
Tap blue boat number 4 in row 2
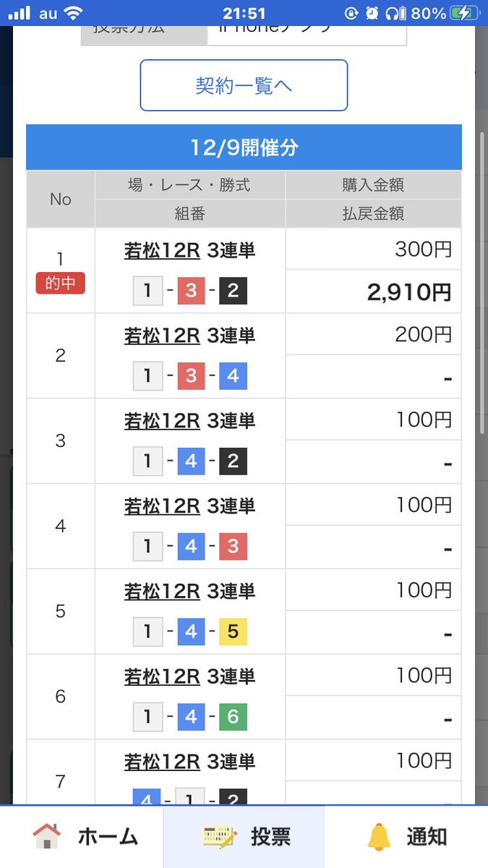click(233, 377)
